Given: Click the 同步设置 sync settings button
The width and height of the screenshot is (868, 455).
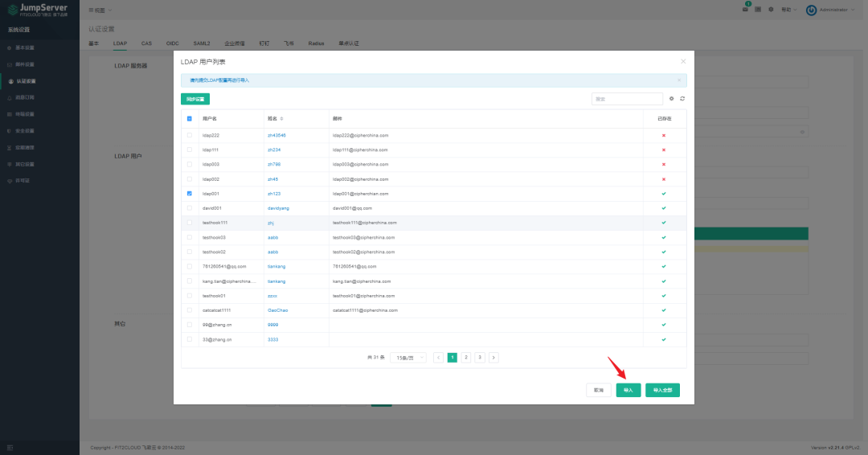Looking at the screenshot, I should pos(194,99).
